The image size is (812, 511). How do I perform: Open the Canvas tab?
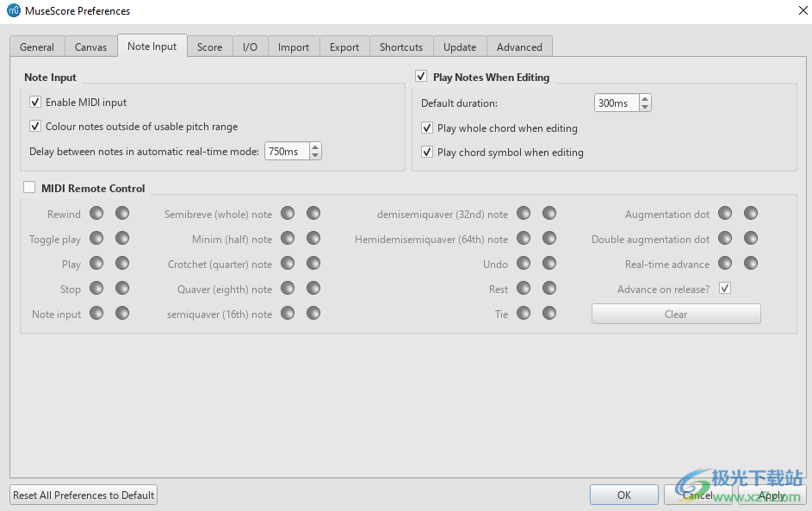[90, 47]
